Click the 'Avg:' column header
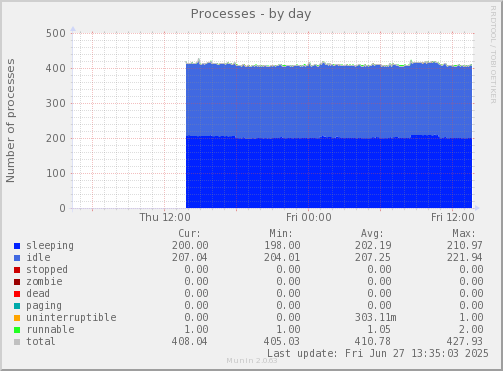503x371 pixels. (x=372, y=233)
